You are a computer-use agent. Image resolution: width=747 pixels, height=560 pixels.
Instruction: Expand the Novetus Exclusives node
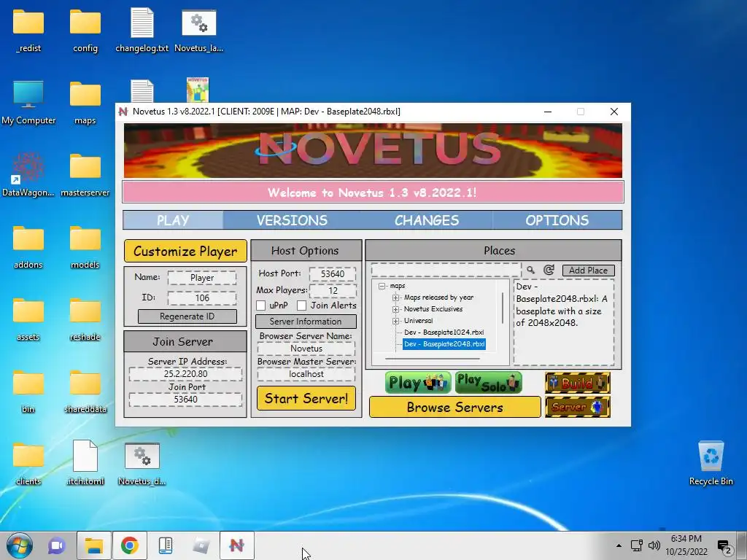395,309
